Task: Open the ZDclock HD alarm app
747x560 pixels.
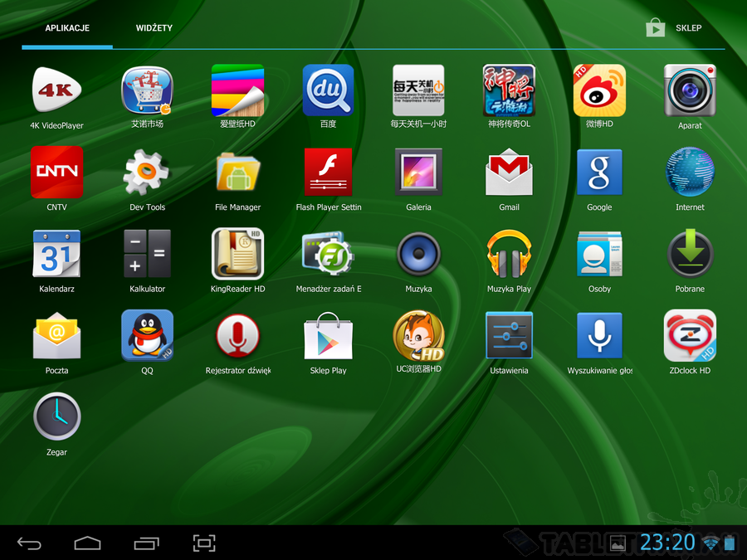Action: click(x=690, y=335)
